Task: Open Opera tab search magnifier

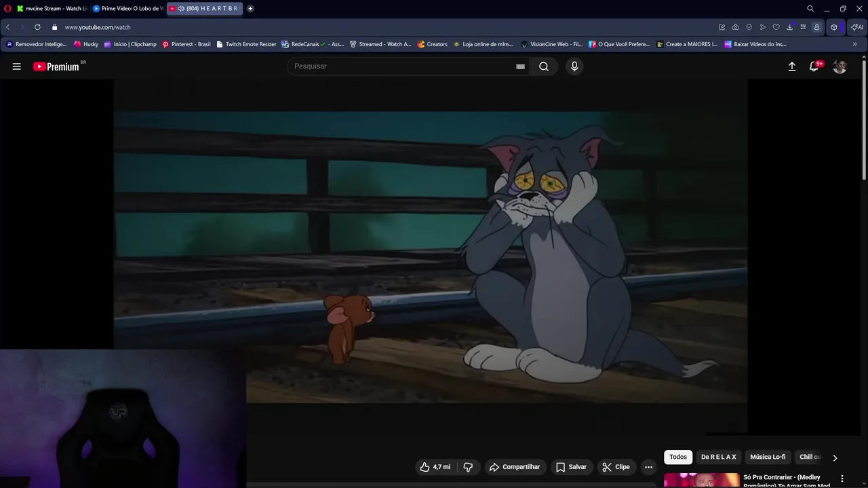Action: tap(810, 9)
